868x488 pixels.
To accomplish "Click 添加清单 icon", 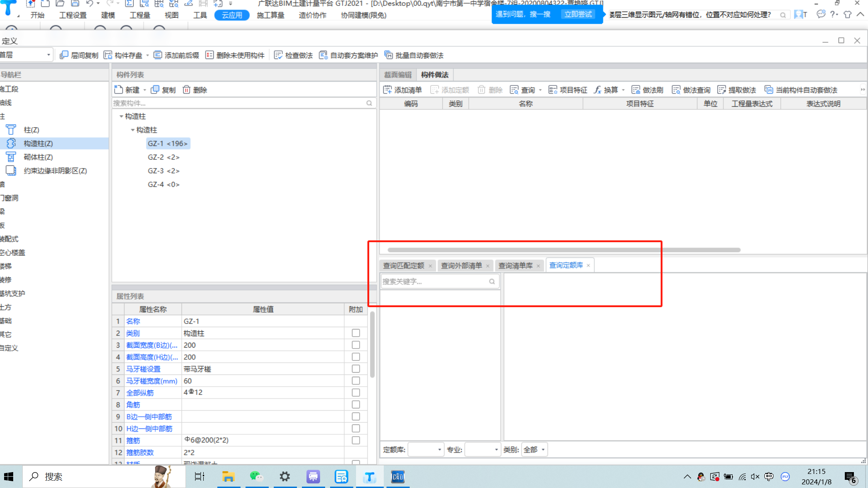I will tap(387, 90).
